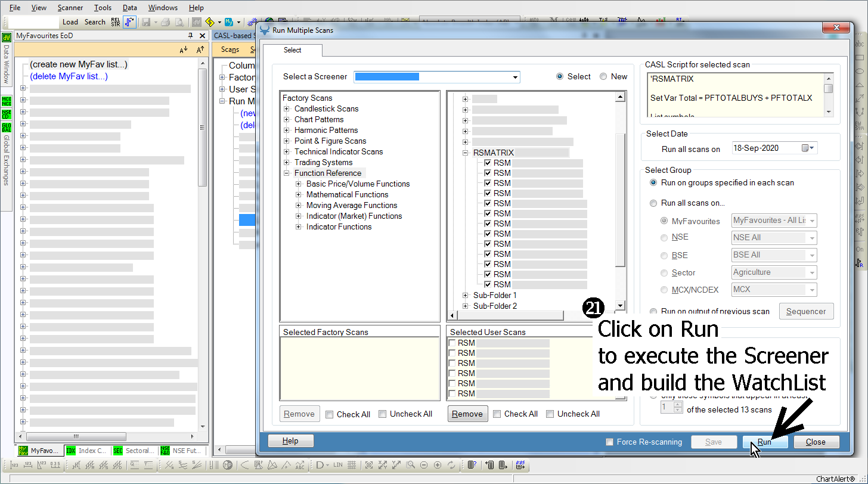Switch to Index C... bottom tab

[87, 451]
